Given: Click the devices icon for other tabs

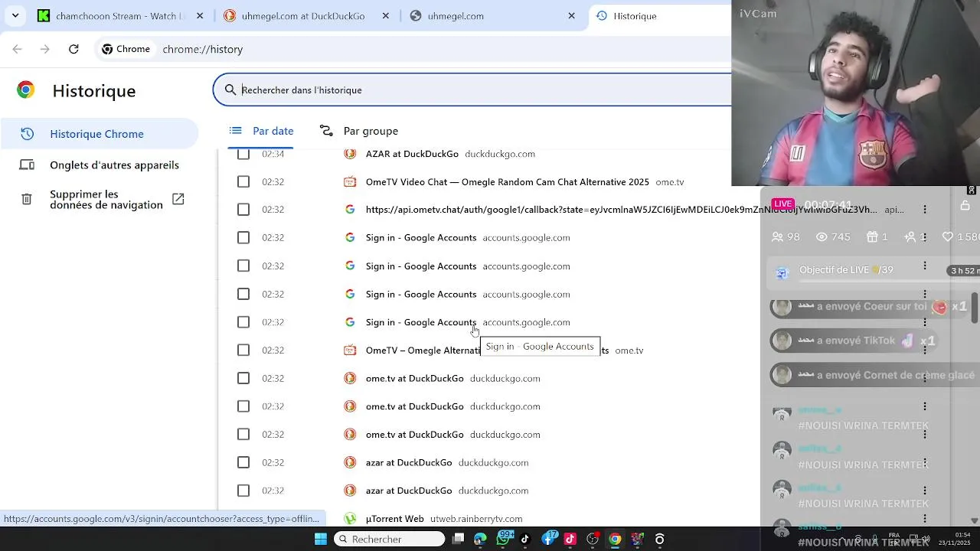Looking at the screenshot, I should pyautogui.click(x=27, y=165).
